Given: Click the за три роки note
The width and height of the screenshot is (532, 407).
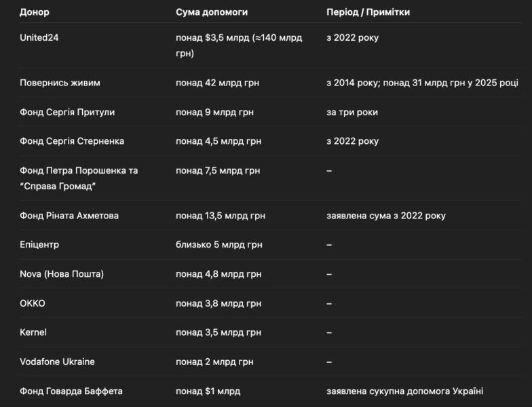Looking at the screenshot, I should click(x=352, y=113).
